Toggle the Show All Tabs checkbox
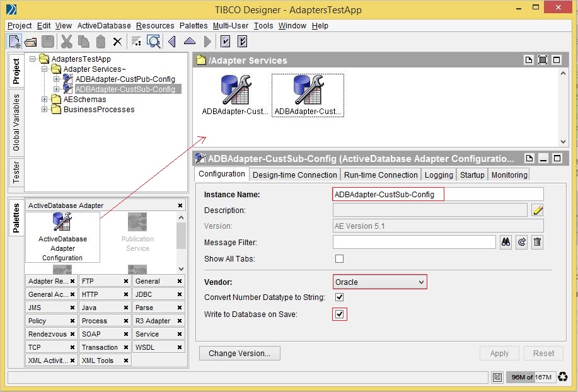578x392 pixels. [340, 258]
